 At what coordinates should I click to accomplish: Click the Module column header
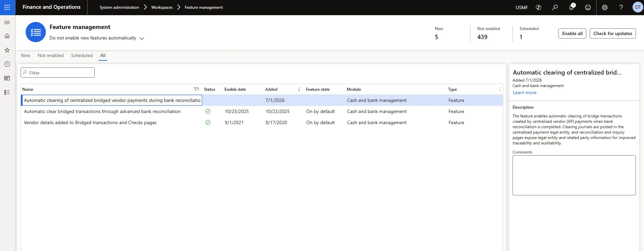point(354,89)
